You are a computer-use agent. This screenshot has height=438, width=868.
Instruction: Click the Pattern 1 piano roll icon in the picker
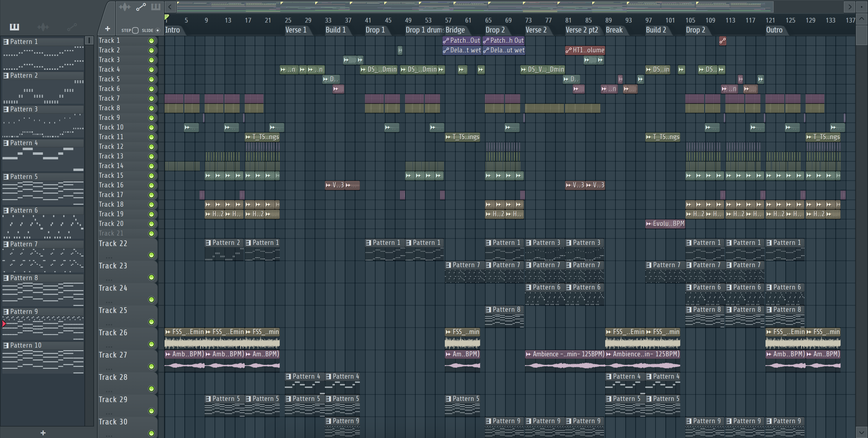coord(6,42)
